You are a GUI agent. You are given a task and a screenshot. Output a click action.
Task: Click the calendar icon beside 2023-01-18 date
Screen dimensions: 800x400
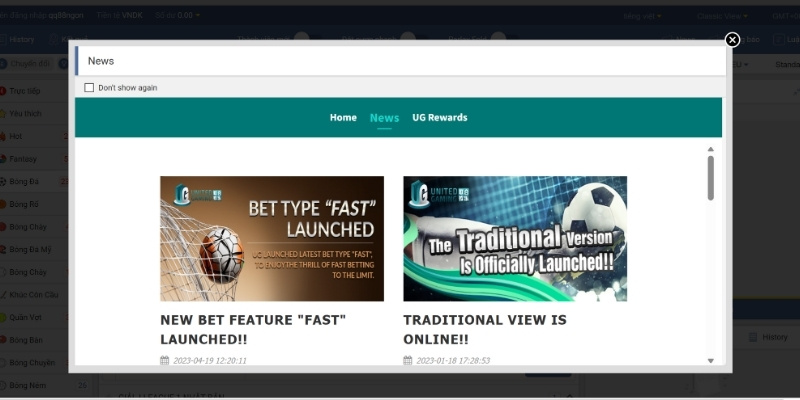tap(407, 360)
